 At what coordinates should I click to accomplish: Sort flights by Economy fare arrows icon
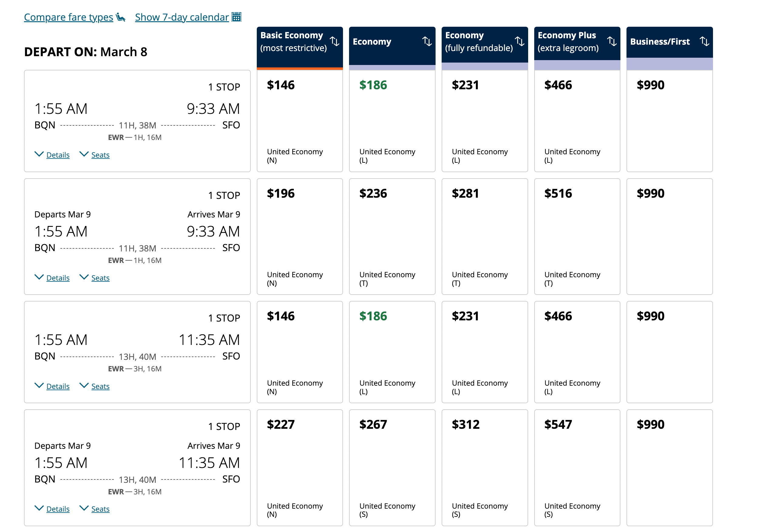[427, 42]
